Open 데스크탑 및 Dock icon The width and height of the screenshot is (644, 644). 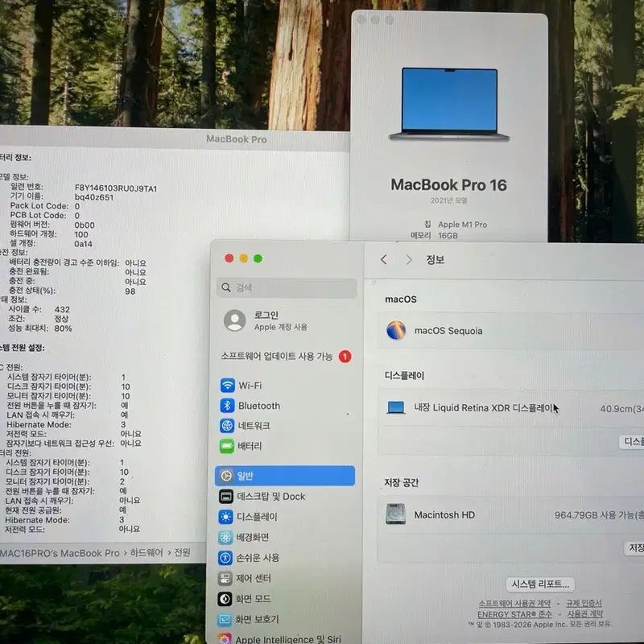coord(226,496)
